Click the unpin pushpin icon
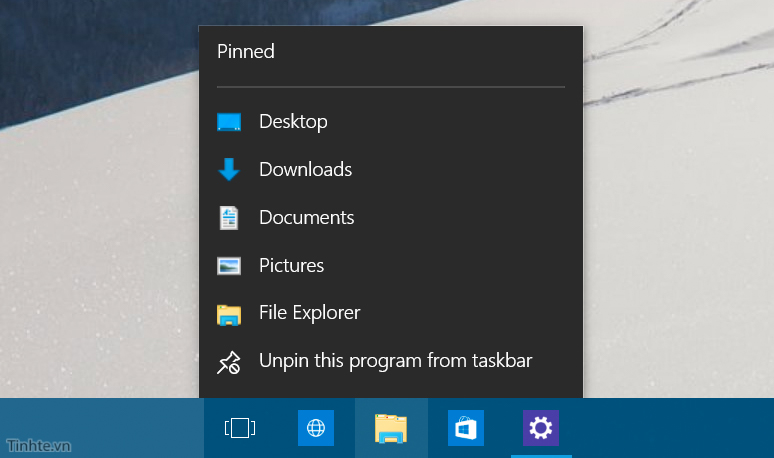 click(x=229, y=362)
